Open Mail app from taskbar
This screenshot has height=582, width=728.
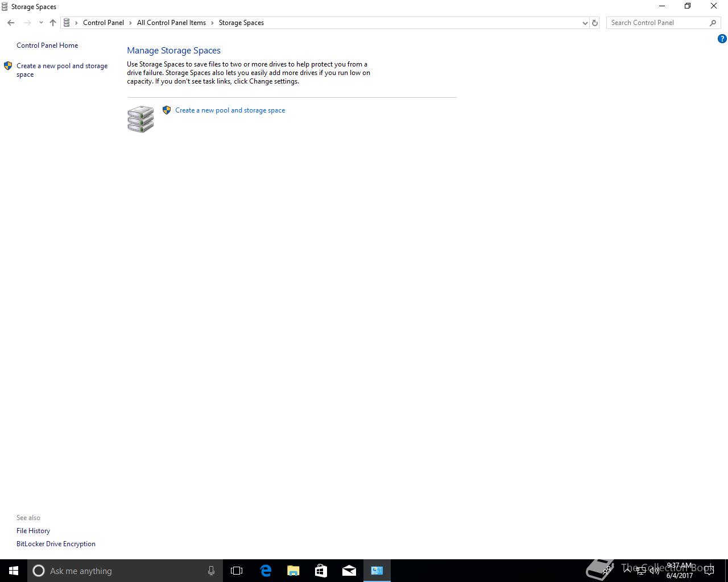pyautogui.click(x=349, y=571)
